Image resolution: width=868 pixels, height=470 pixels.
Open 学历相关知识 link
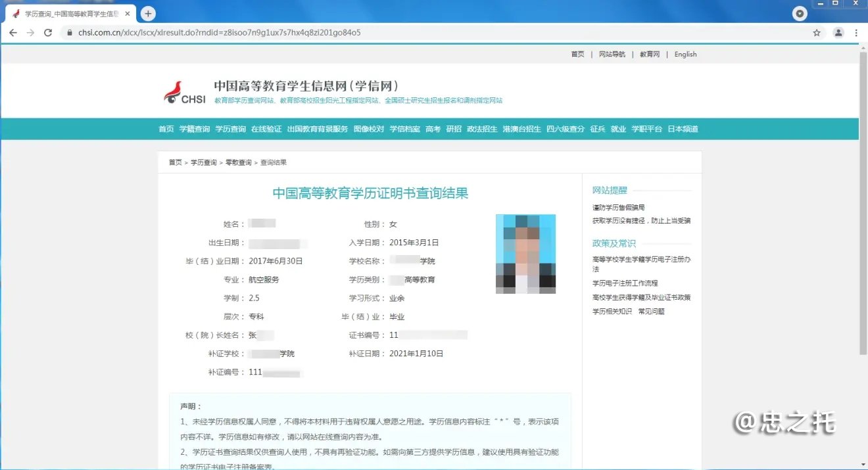point(612,312)
